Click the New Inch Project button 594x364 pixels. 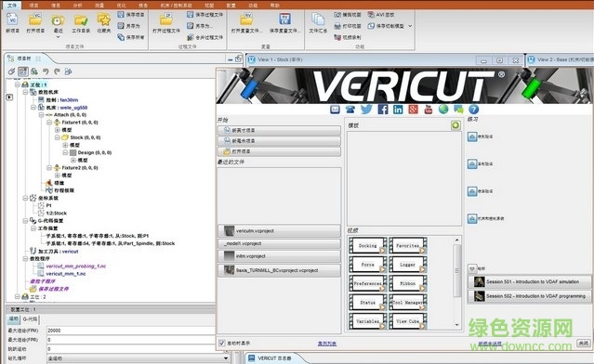[x=279, y=130]
